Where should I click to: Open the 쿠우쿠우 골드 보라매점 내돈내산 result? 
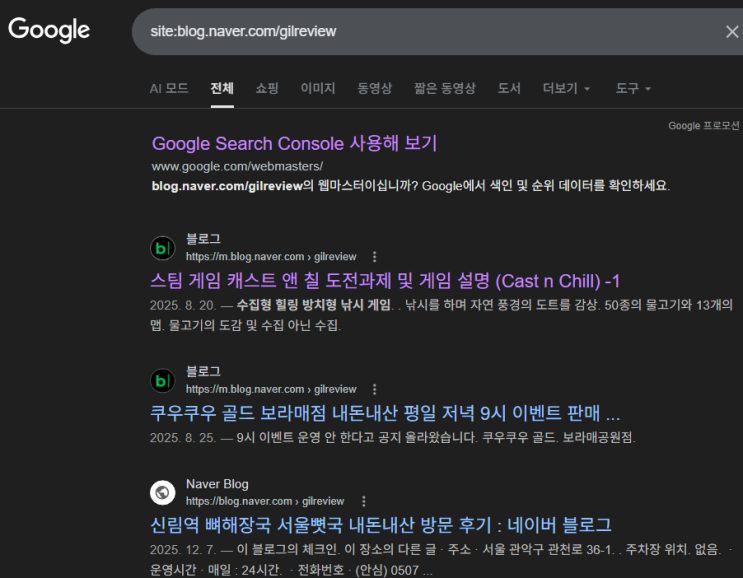point(385,413)
